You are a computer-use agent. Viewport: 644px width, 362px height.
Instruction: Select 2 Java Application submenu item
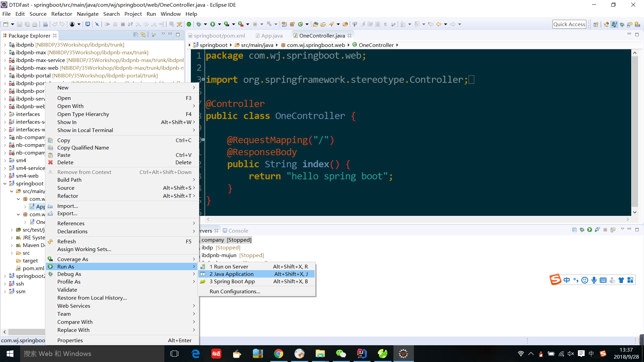point(257,274)
